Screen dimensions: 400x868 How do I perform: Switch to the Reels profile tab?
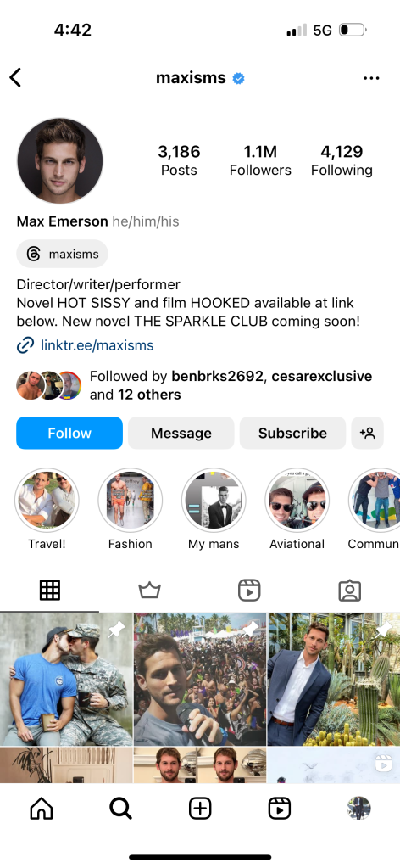(249, 591)
